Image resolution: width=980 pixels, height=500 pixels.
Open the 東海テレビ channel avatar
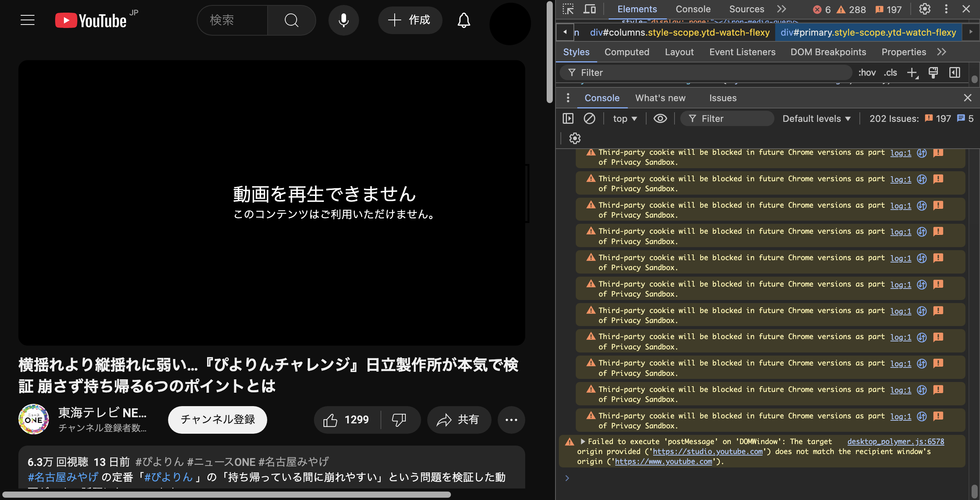(x=34, y=419)
